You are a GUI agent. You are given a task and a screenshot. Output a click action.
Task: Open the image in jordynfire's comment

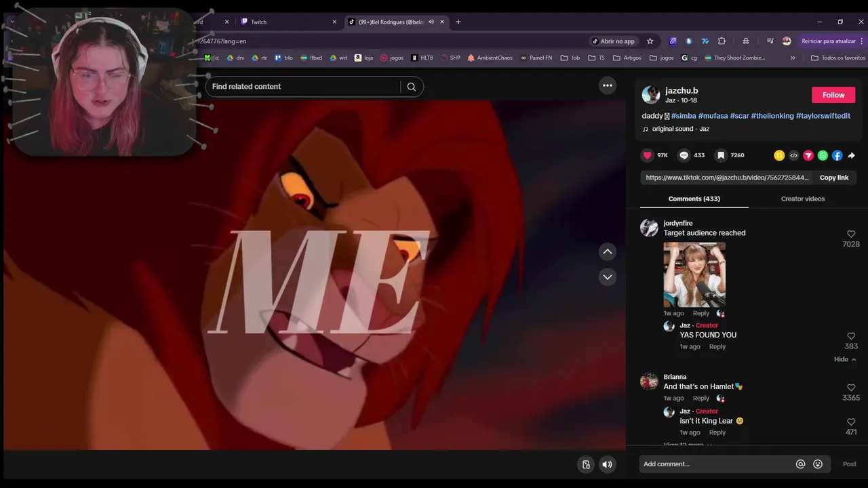click(694, 274)
